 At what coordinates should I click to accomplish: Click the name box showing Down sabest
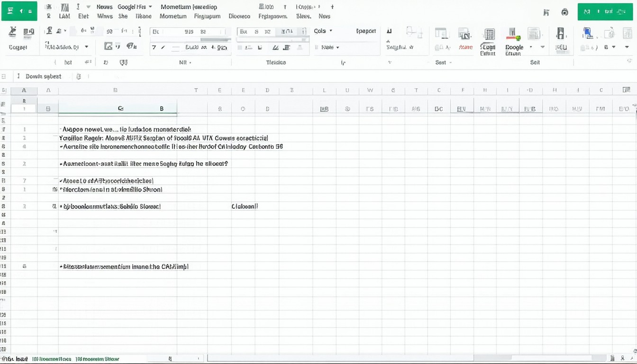coord(43,76)
